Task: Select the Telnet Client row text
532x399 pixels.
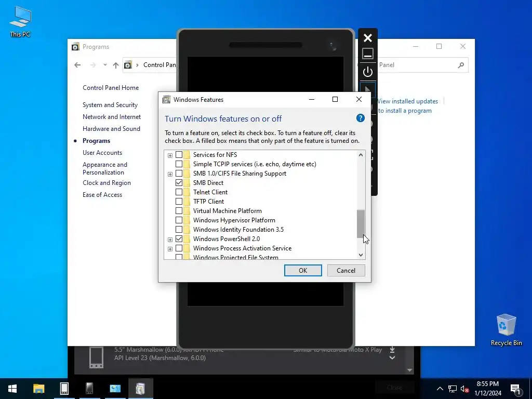Action: (210, 192)
